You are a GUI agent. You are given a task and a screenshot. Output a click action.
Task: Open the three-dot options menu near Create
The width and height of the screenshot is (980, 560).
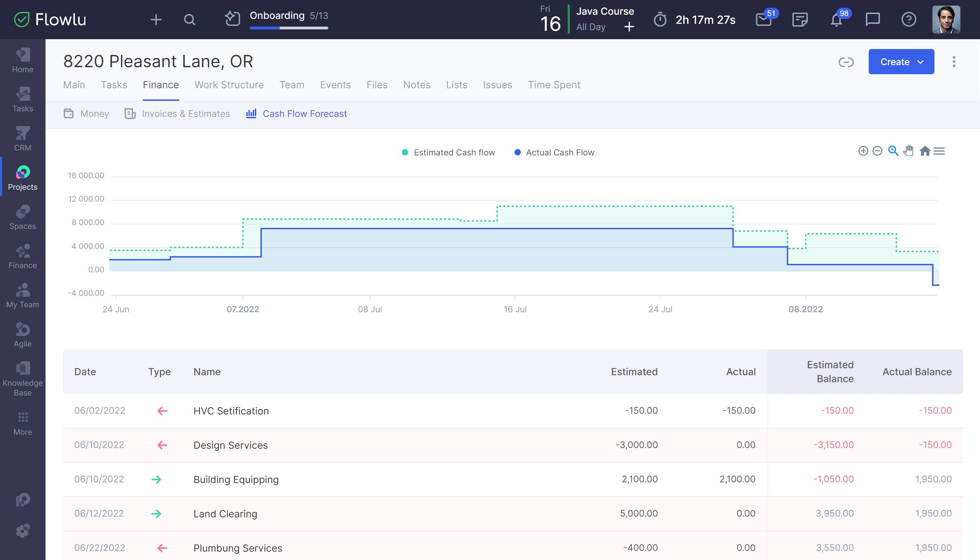[954, 62]
